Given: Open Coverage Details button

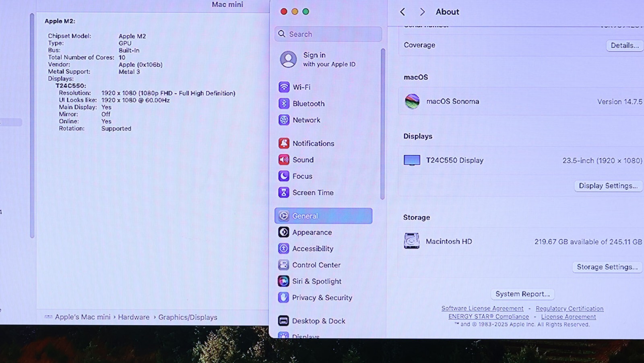Looking at the screenshot, I should 624,46.
